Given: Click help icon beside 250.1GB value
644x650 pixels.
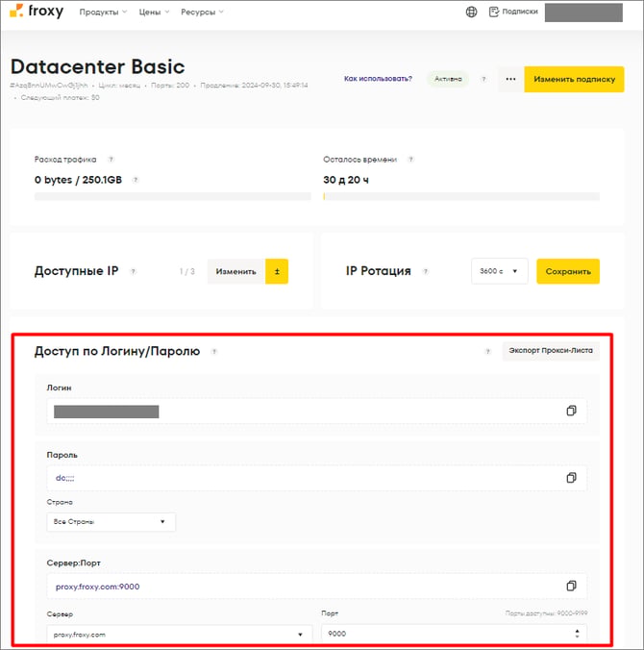Looking at the screenshot, I should 136,180.
